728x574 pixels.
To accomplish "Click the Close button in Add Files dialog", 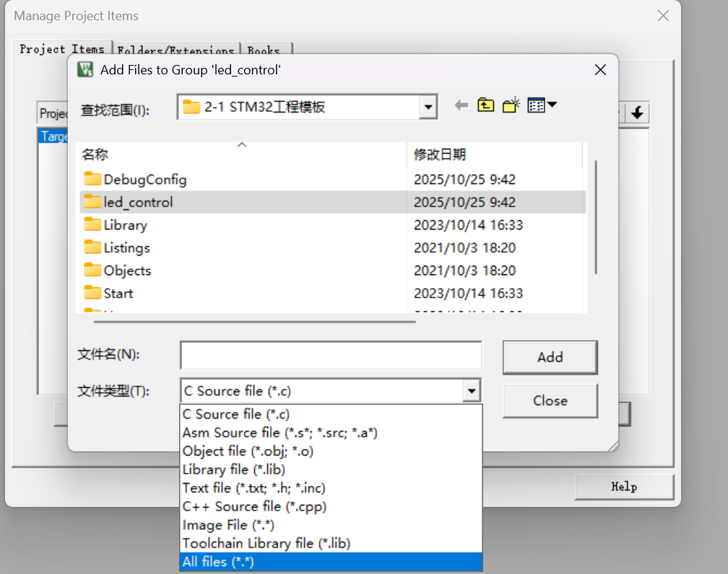I will (x=550, y=401).
